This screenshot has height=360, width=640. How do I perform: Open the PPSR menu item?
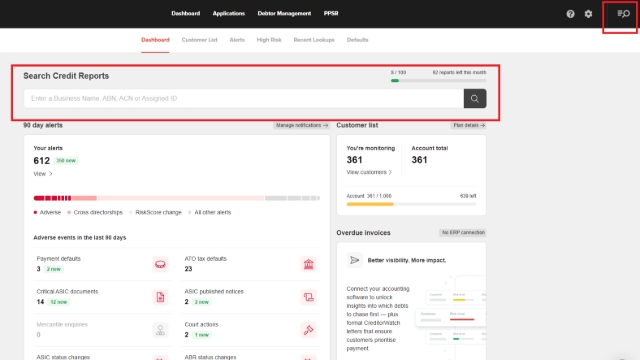point(331,13)
